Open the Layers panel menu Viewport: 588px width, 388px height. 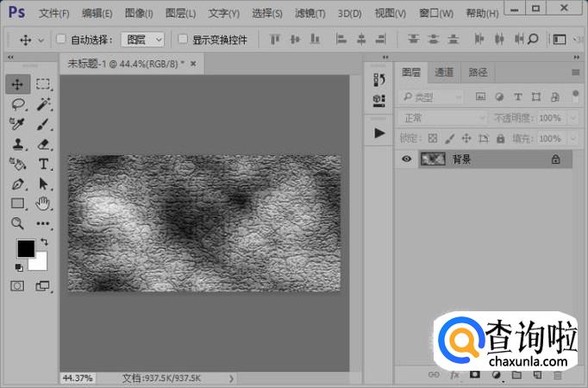(x=576, y=72)
